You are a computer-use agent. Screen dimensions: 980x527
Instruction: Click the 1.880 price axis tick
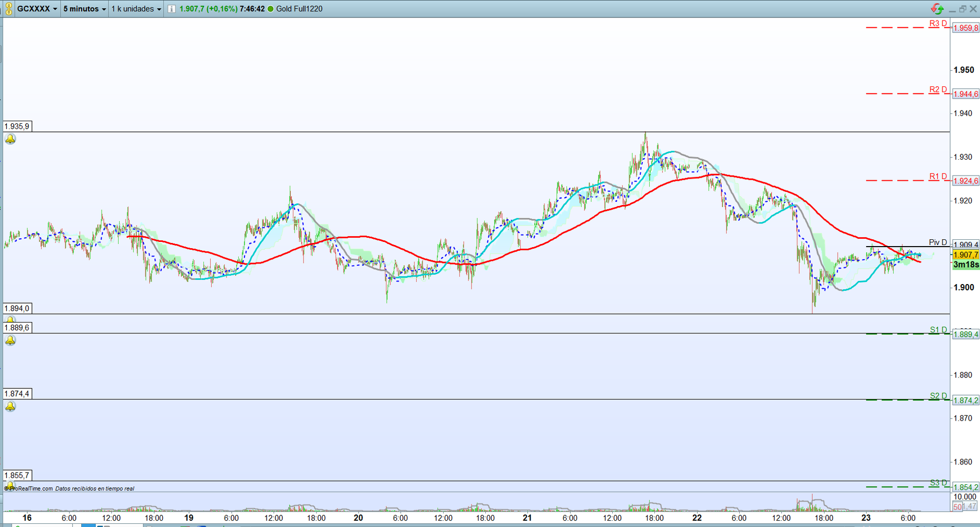point(964,375)
